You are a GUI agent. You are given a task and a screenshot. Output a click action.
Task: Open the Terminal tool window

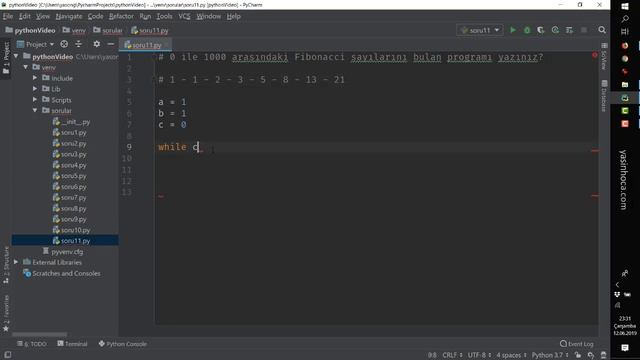coord(72,344)
